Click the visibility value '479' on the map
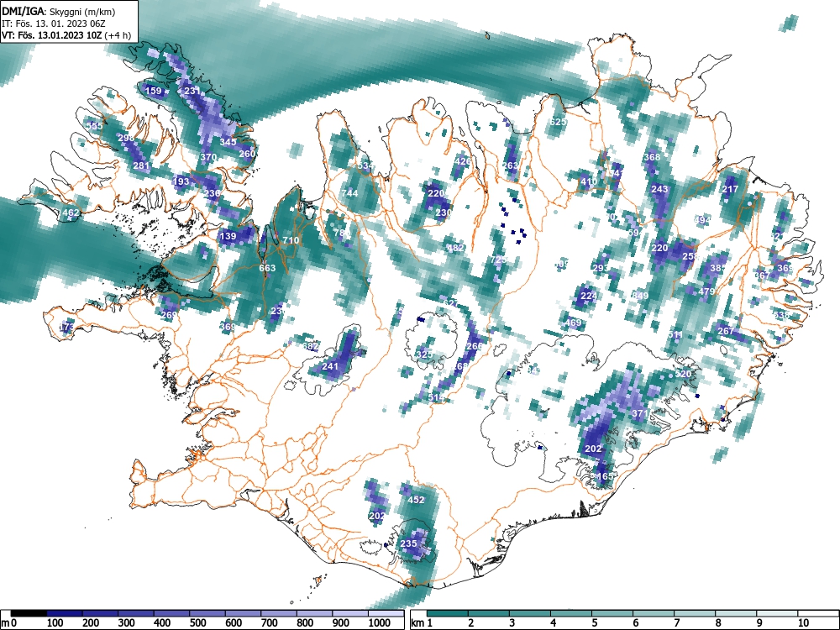This screenshot has width=840, height=630. pos(706,291)
